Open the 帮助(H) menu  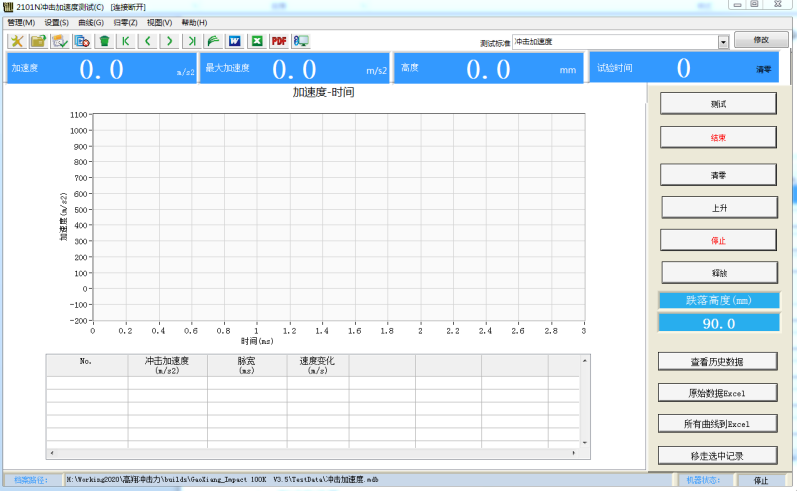point(194,22)
